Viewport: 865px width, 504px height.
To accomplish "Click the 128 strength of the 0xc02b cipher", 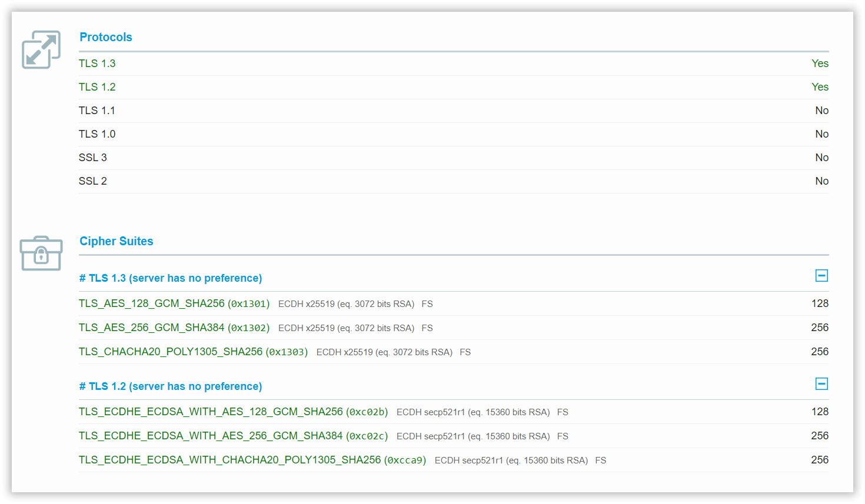I will (x=820, y=412).
